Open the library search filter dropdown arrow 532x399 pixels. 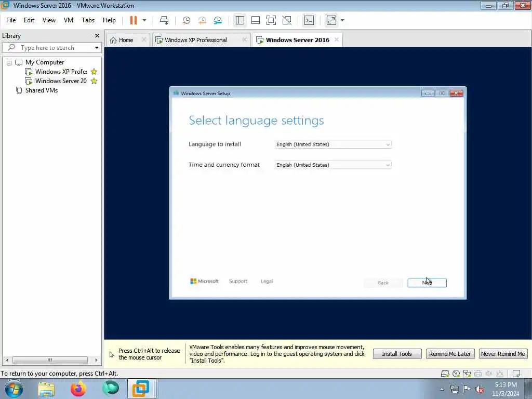pos(97,48)
